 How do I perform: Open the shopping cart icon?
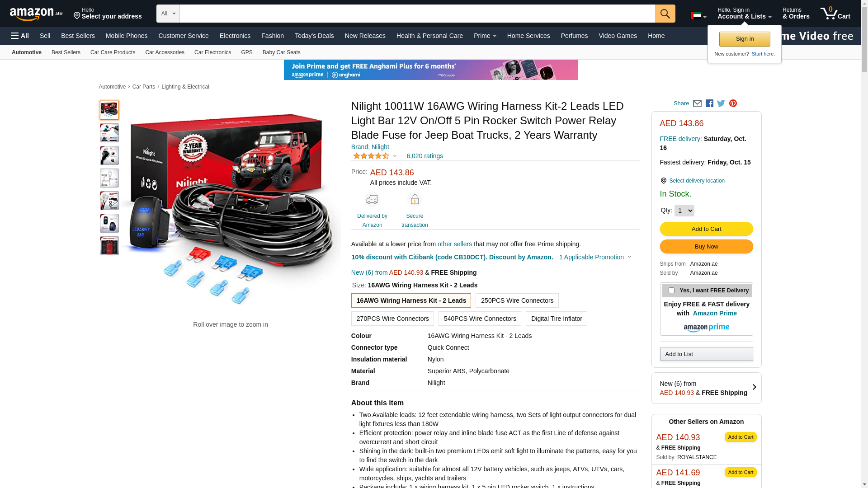(x=835, y=13)
